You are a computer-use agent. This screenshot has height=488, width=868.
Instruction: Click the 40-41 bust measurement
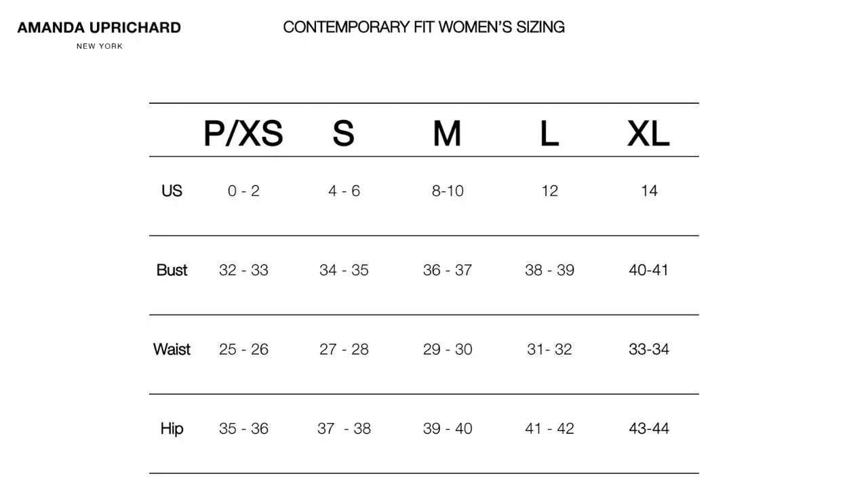(x=648, y=270)
